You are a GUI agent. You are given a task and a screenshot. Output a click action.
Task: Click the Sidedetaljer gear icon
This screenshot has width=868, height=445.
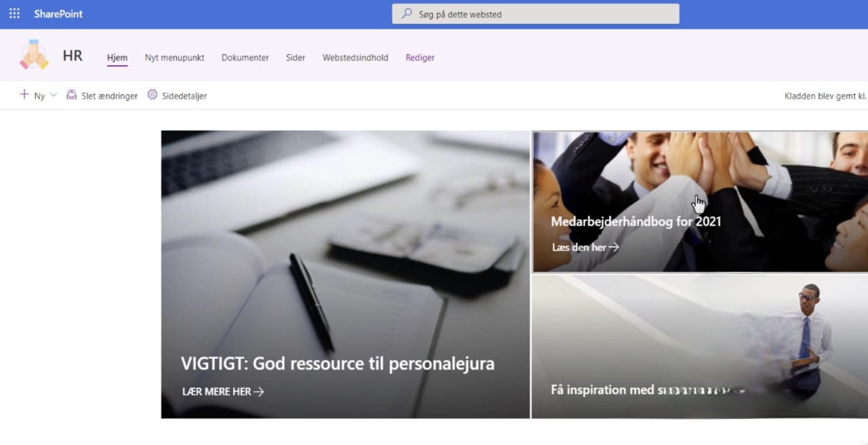152,95
